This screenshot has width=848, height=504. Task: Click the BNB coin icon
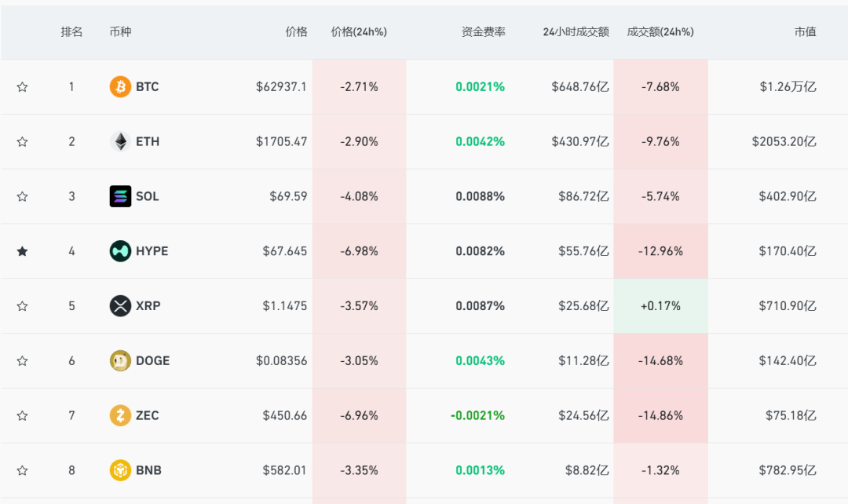coord(120,470)
